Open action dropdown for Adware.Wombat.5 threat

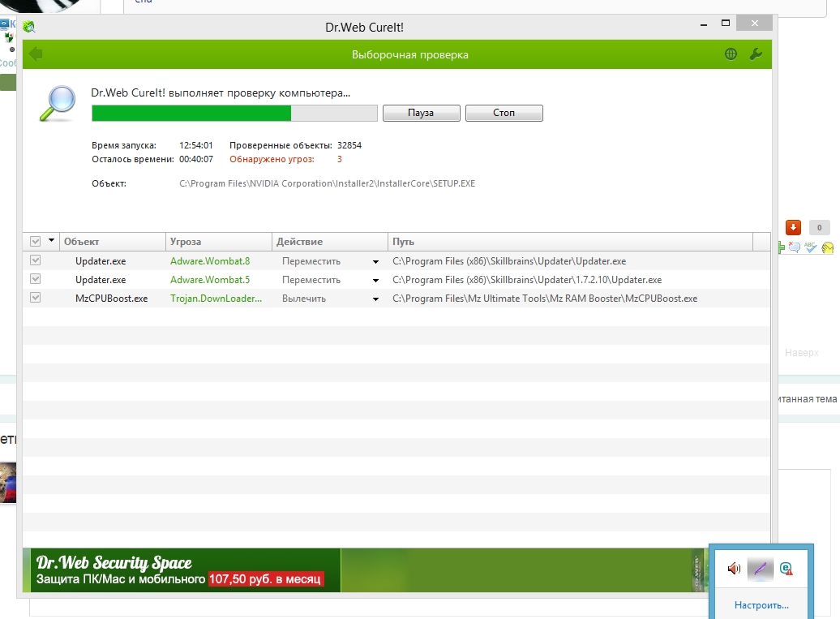coord(375,281)
